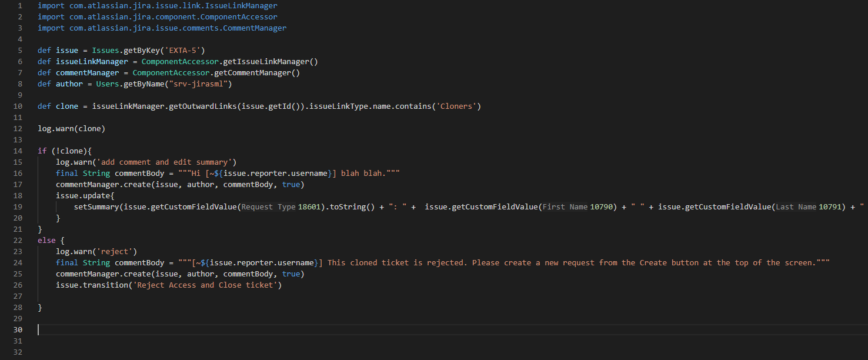Click the 'Cloners' string on line 10

click(456, 106)
